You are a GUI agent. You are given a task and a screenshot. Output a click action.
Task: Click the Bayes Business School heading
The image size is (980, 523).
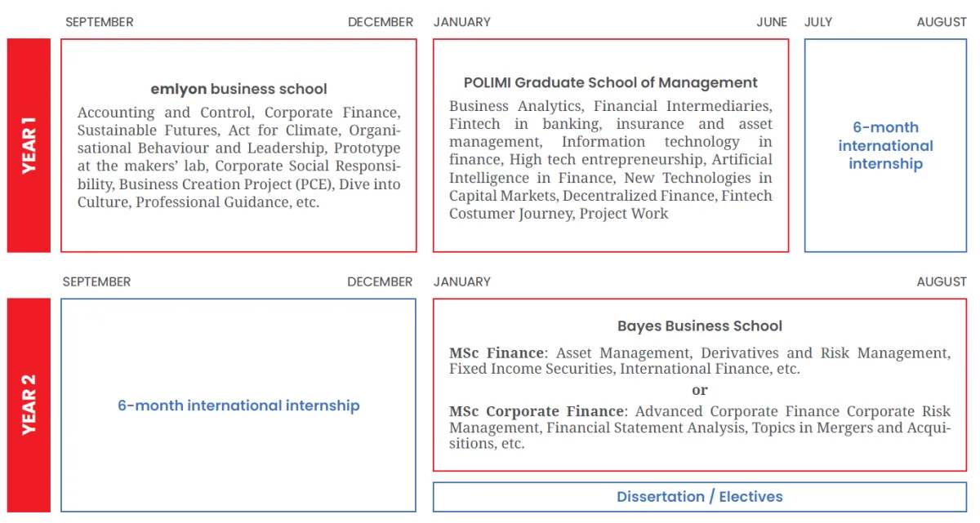coord(699,326)
